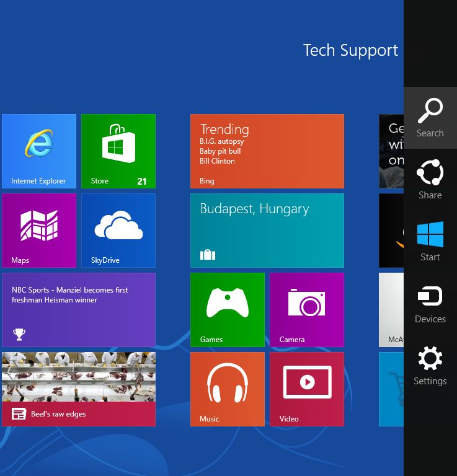457x476 pixels.
Task: Open the Devices charm
Action: coord(430,304)
